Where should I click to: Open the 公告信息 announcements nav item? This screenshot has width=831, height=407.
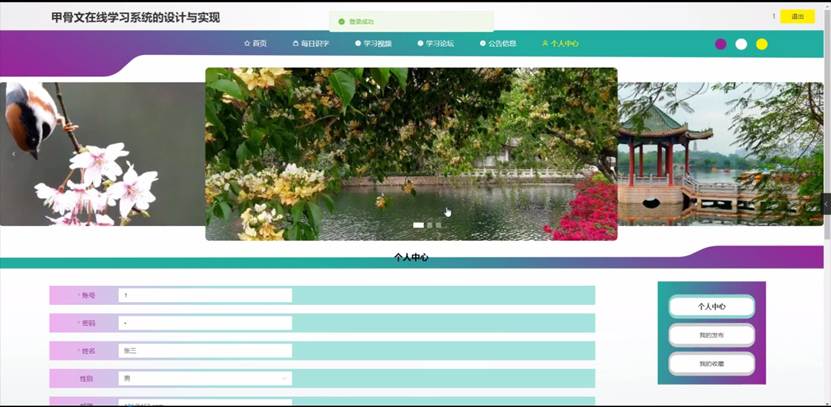(x=498, y=43)
